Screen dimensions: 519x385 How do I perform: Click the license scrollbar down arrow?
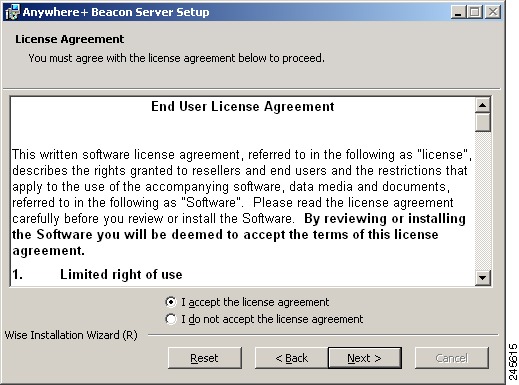(483, 277)
